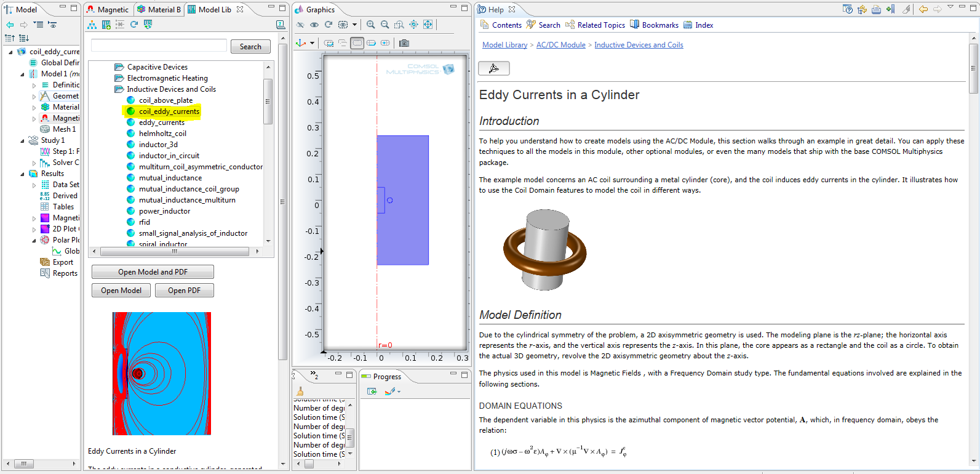This screenshot has height=474, width=980.
Task: Click the Model Library search input field
Action: 159,46
